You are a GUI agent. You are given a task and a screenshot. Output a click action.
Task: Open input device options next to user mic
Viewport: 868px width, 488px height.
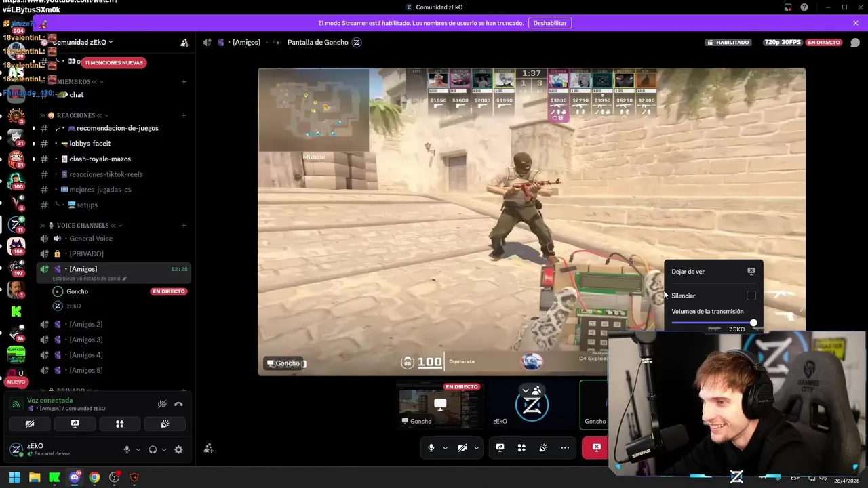[138, 449]
